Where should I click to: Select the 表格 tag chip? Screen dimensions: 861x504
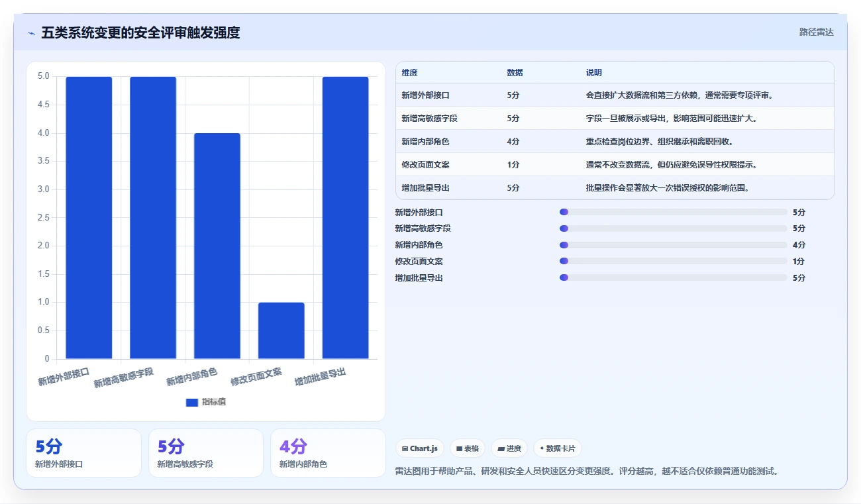point(468,448)
